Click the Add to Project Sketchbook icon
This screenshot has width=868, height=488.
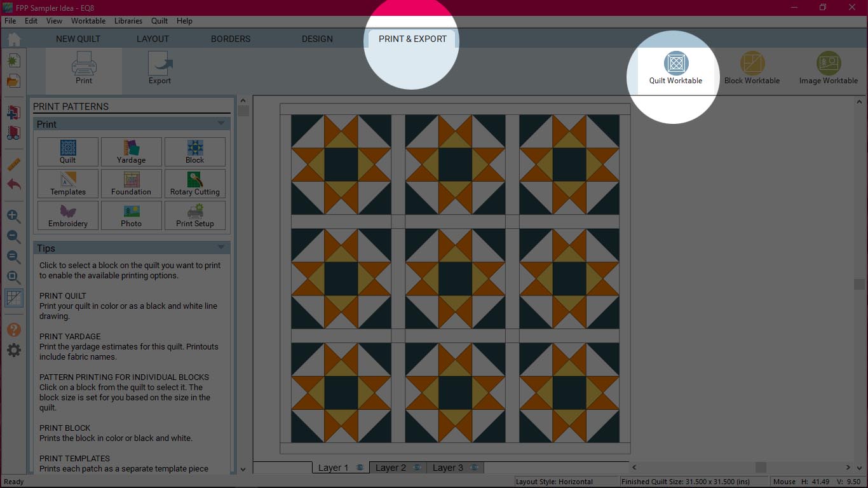pos(13,112)
